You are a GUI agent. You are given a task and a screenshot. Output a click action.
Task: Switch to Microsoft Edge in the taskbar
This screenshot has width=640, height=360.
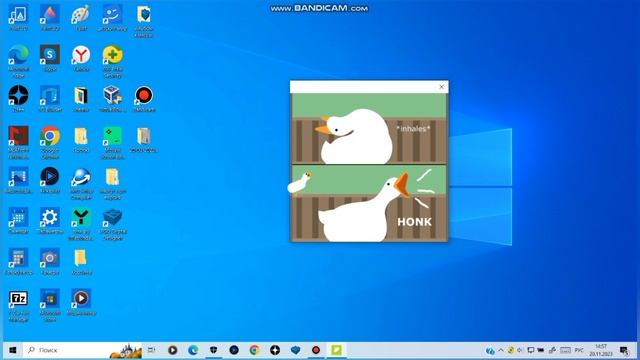coord(193,350)
